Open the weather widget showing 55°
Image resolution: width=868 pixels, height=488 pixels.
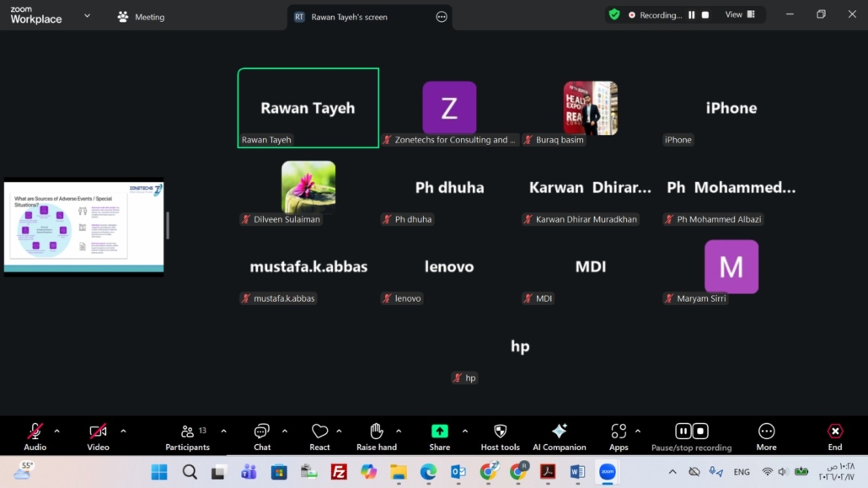tap(24, 471)
